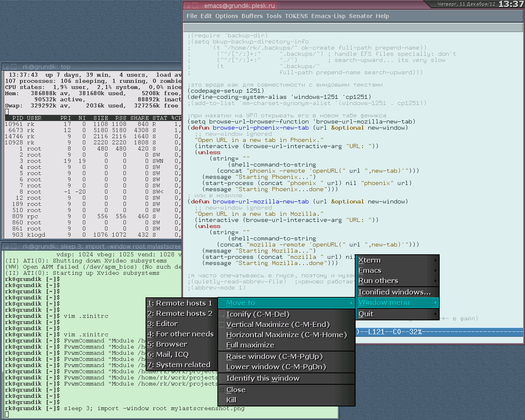Click the second title-bar icon of the top terminal
Screen dimensions: 525x420
click(x=14, y=67)
